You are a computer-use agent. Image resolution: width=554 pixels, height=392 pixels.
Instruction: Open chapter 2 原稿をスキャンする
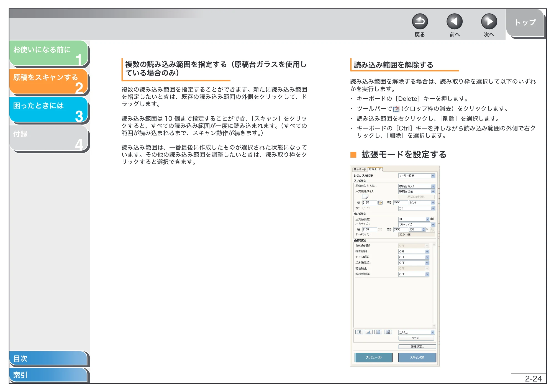[x=49, y=81]
